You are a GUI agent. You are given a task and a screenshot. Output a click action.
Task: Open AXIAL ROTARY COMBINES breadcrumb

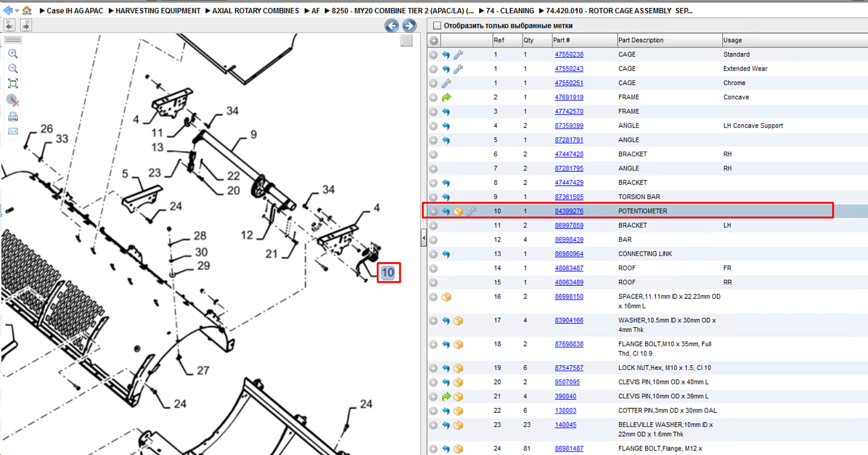tap(256, 11)
